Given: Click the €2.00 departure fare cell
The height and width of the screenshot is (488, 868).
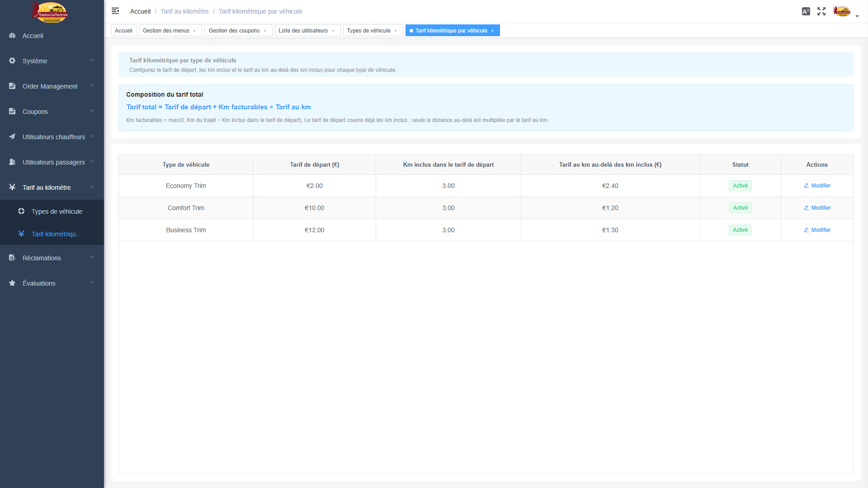Looking at the screenshot, I should [314, 186].
